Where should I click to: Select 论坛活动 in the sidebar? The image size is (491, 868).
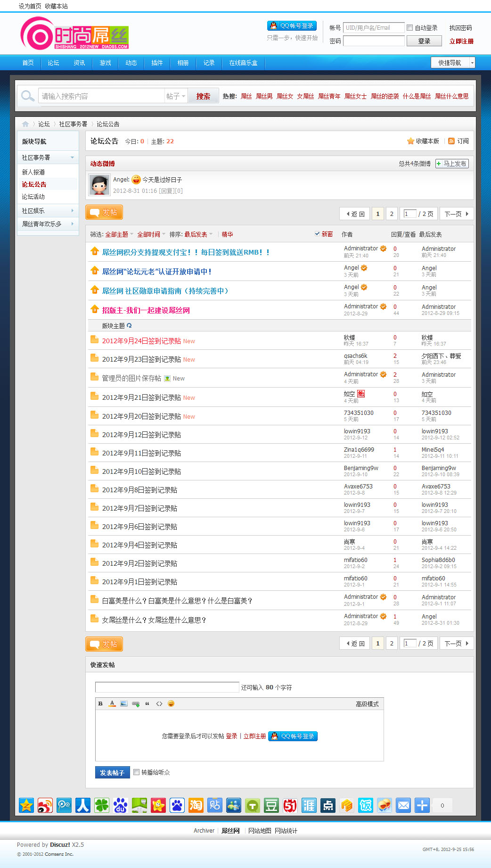[33, 197]
